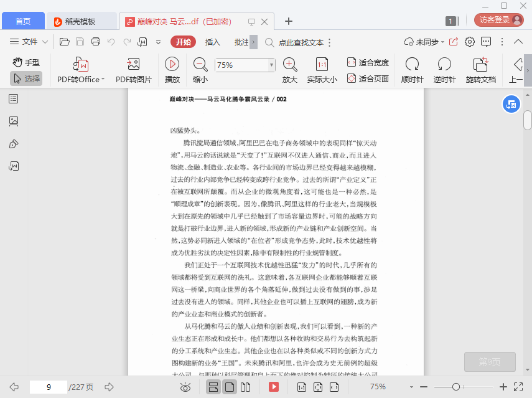The height and width of the screenshot is (398, 532).
Task: Enable continuous scroll page layout
Action: click(213, 387)
